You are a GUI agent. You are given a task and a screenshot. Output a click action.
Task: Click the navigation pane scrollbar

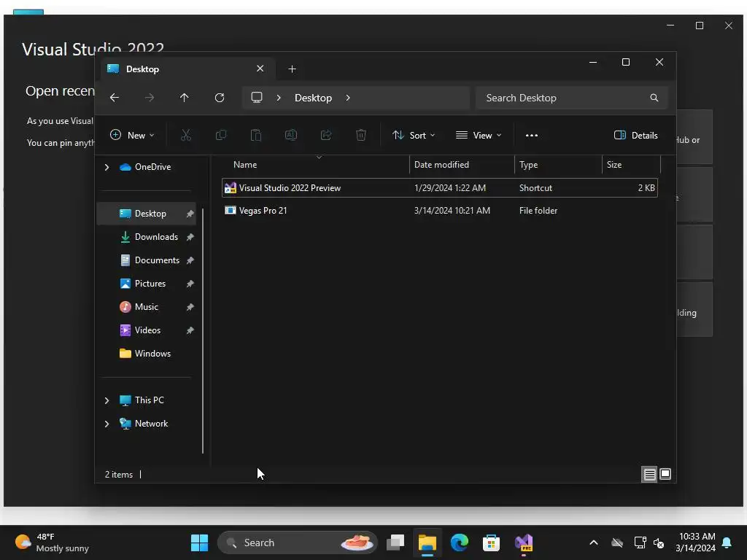coord(203,331)
